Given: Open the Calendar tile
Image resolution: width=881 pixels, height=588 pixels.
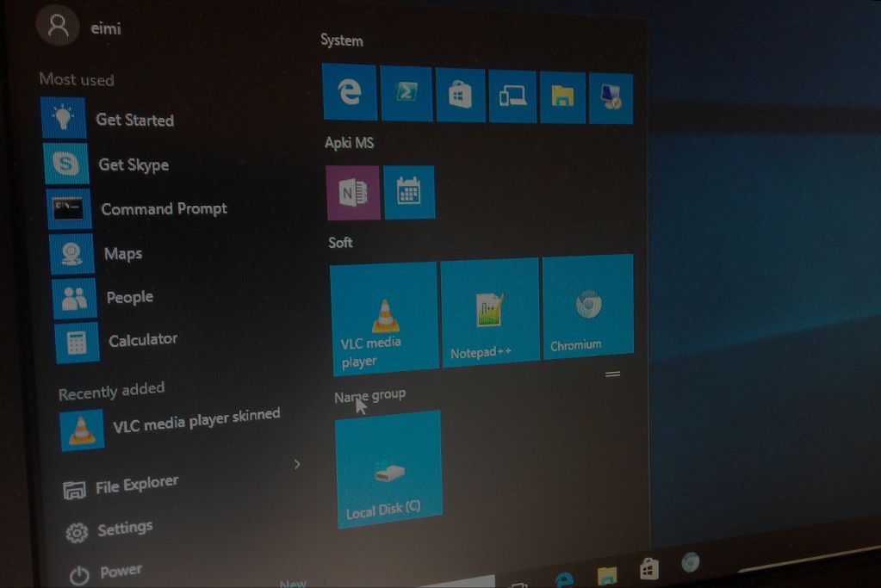Looking at the screenshot, I should click(x=409, y=192).
